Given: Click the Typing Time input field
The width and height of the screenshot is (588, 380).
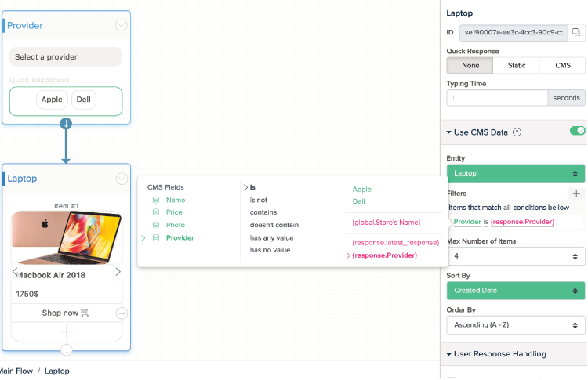Looking at the screenshot, I should click(x=496, y=98).
